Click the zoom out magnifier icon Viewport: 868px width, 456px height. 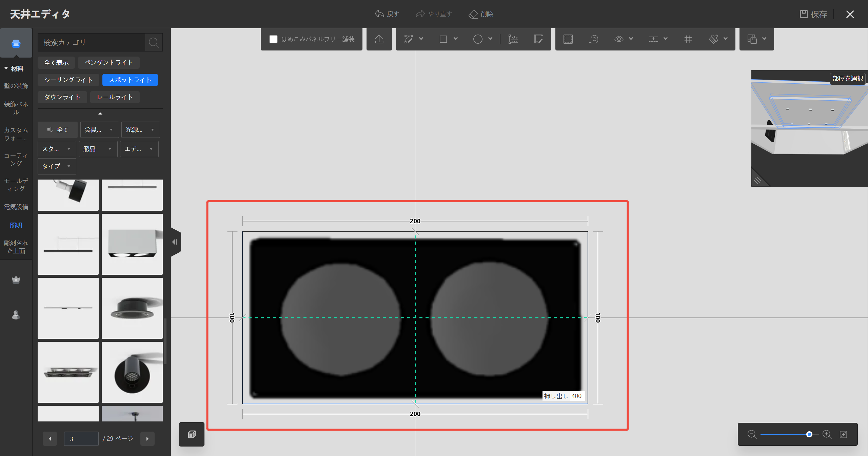752,434
